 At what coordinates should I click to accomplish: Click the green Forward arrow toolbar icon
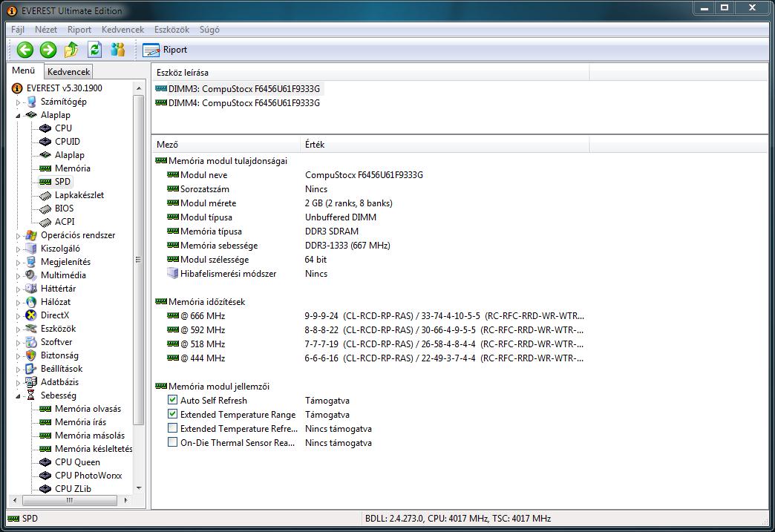[48, 50]
